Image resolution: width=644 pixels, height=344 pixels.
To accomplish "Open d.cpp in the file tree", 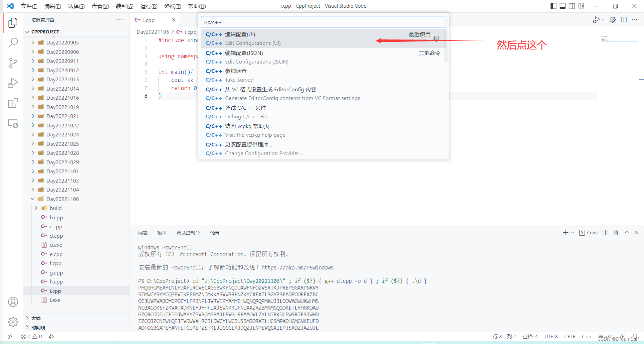I will pos(56,236).
